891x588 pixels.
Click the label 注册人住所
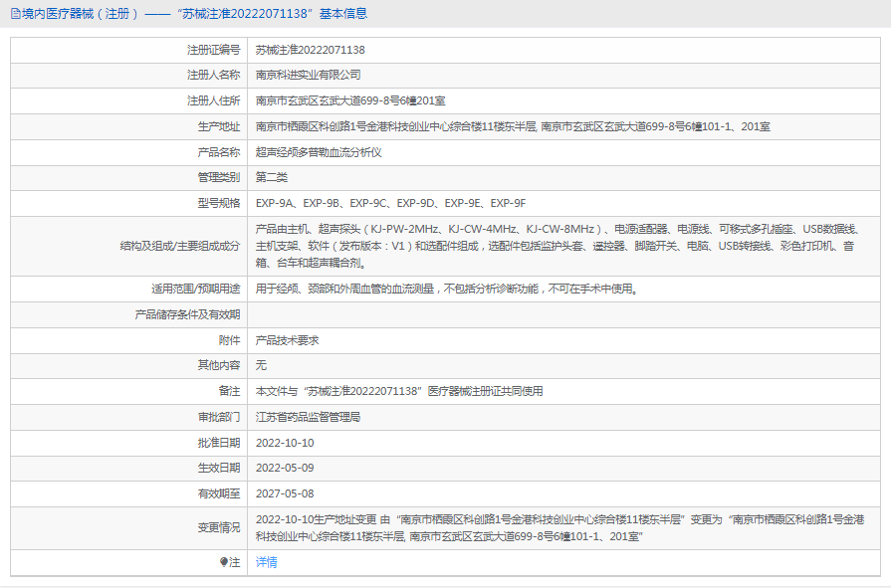click(214, 101)
